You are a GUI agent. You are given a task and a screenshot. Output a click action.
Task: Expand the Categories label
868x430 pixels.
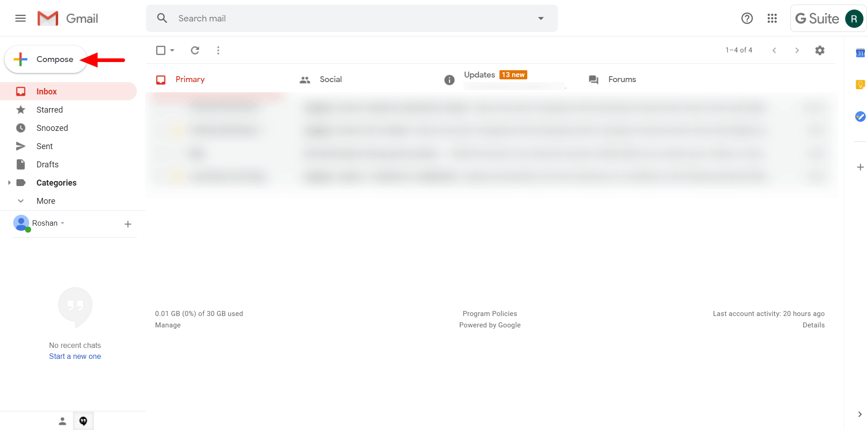coord(9,183)
